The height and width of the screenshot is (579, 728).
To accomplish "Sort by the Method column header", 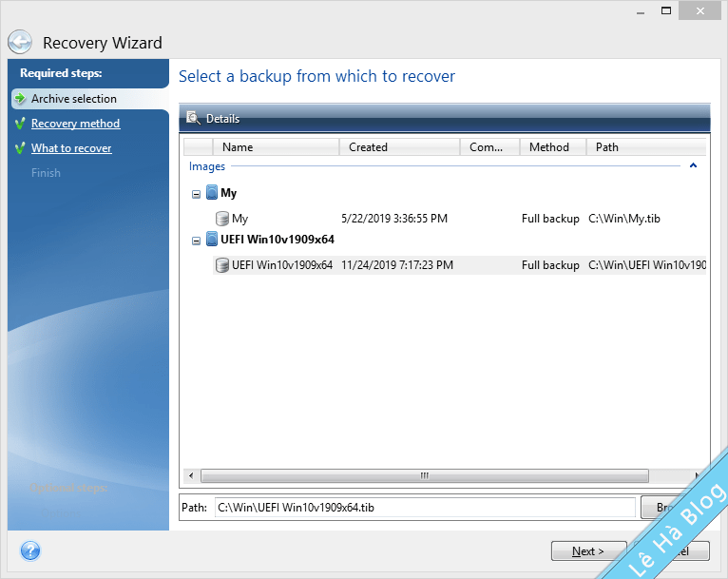I will 552,146.
